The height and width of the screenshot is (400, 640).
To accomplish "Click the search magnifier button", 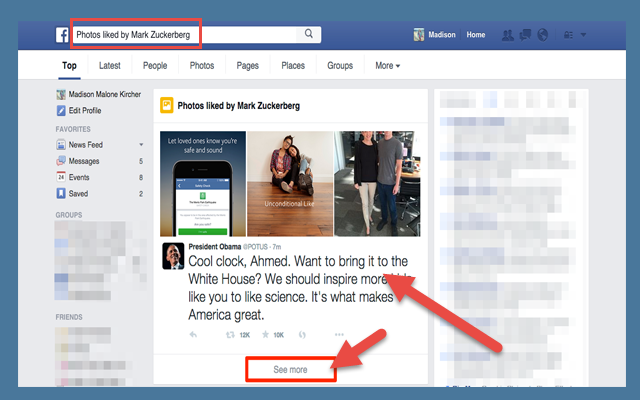I will (x=309, y=34).
